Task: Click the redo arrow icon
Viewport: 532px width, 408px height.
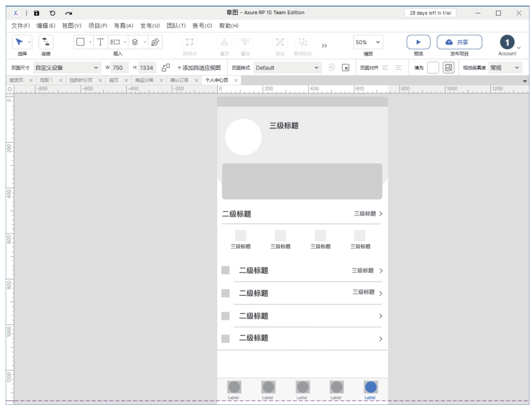Action: (x=67, y=13)
